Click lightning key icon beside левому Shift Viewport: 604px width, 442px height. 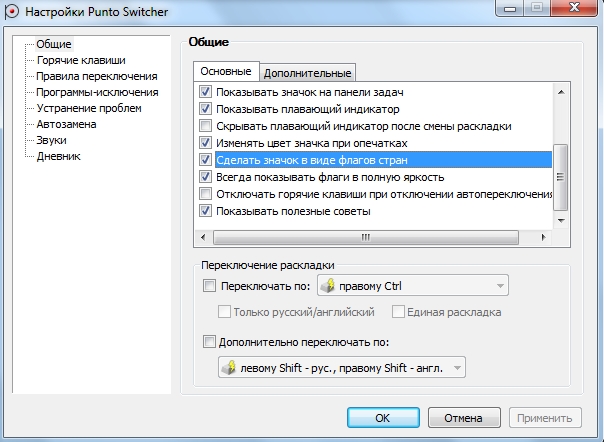click(x=229, y=368)
